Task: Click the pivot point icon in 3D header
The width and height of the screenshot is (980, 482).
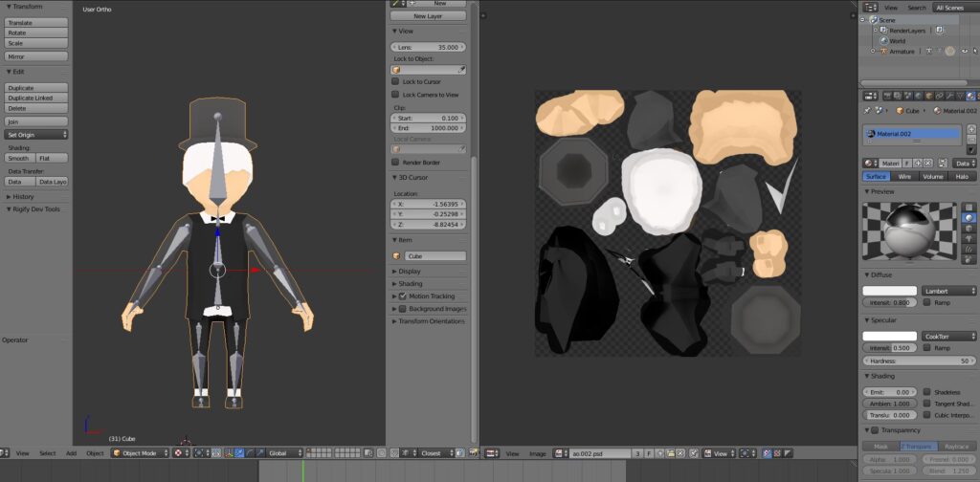Action: (x=201, y=453)
